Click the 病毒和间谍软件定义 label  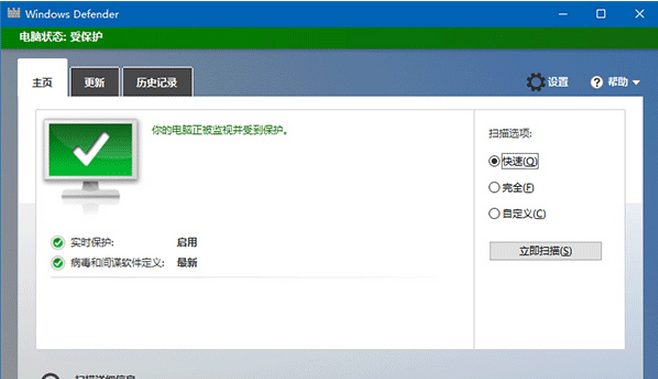(x=118, y=263)
